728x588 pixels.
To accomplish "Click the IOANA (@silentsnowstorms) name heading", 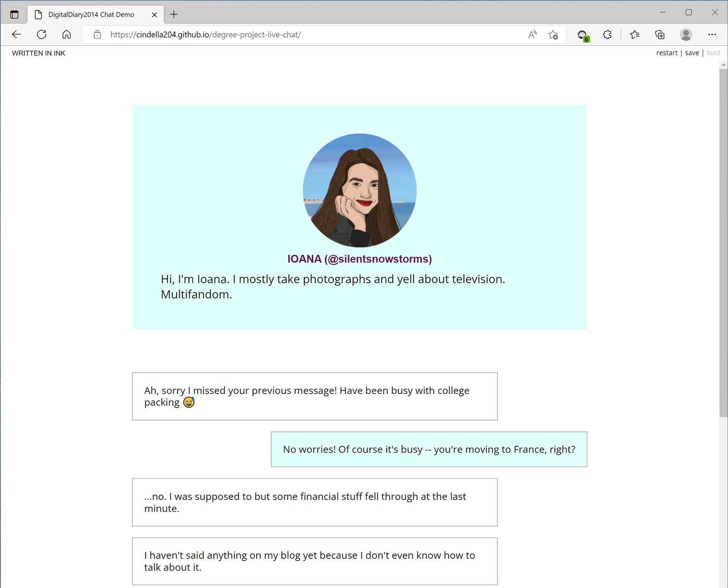I will point(359,259).
